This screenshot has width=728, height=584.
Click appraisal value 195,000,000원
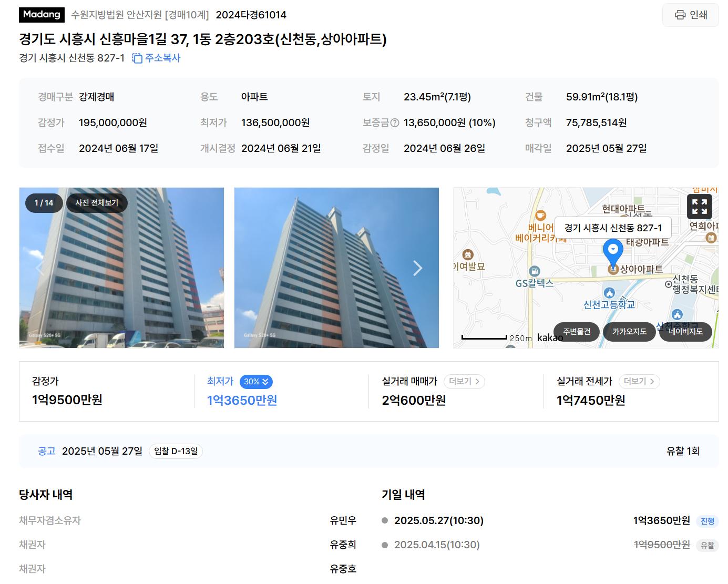113,122
